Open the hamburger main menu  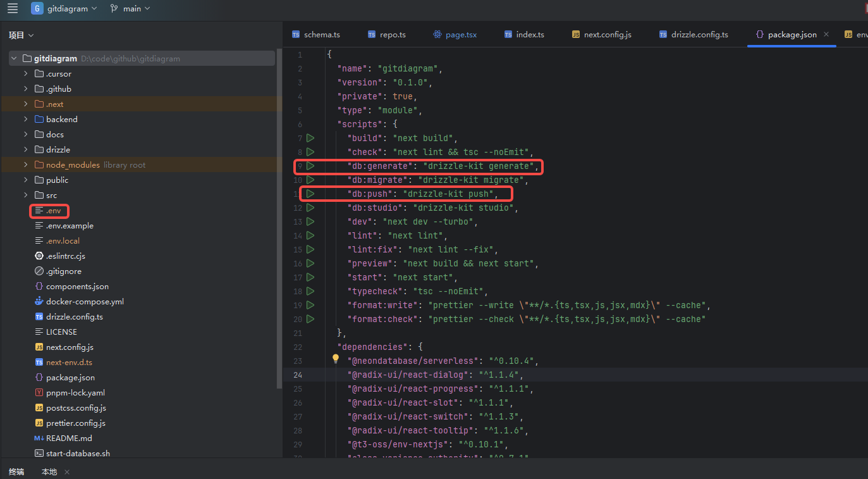point(13,8)
